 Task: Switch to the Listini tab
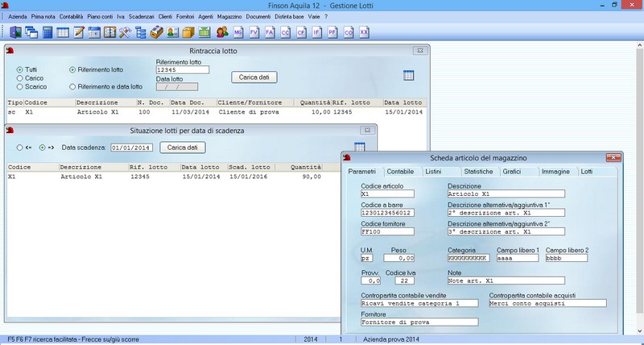(433, 172)
